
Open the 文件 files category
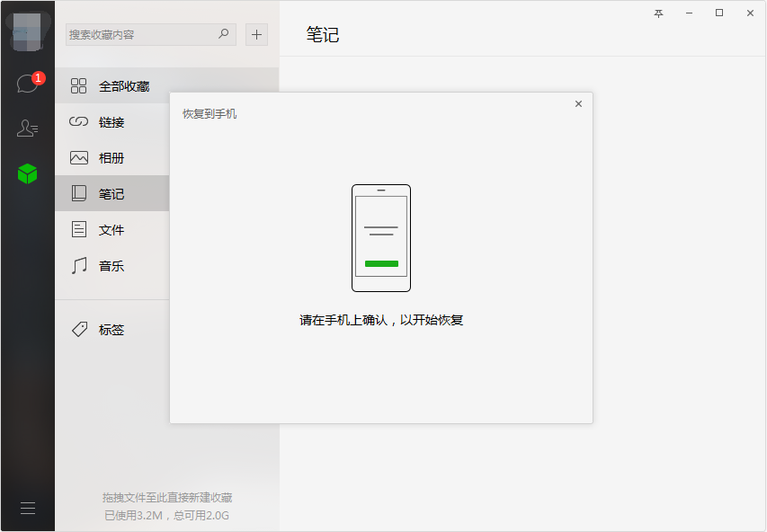[x=112, y=230]
